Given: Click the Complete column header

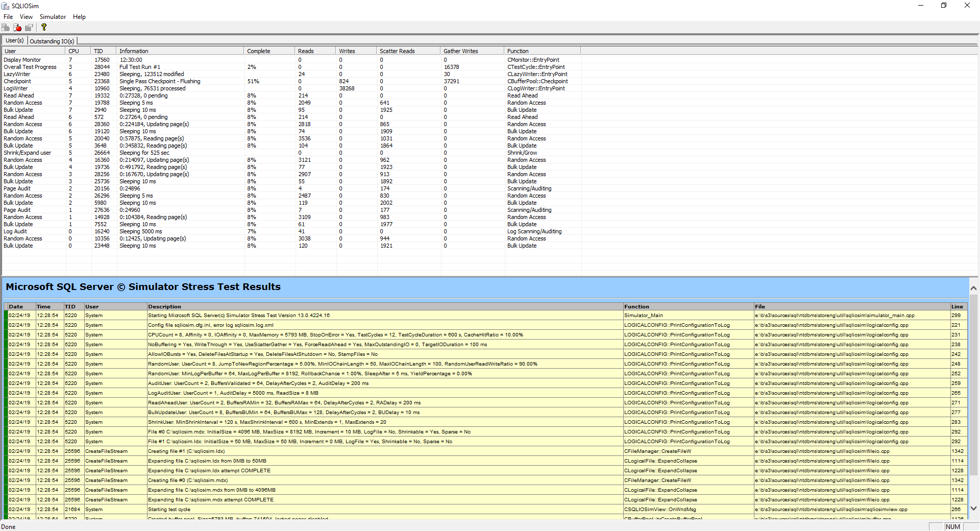Looking at the screenshot, I should pyautogui.click(x=270, y=51).
